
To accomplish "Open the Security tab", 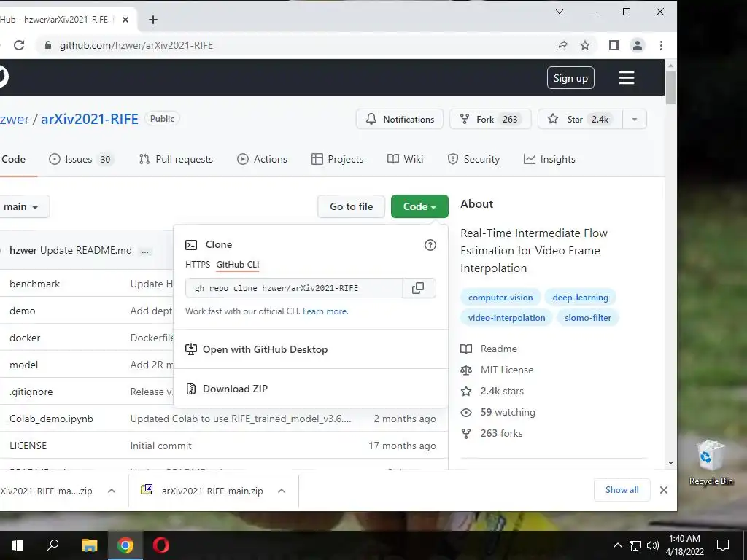I will [474, 159].
